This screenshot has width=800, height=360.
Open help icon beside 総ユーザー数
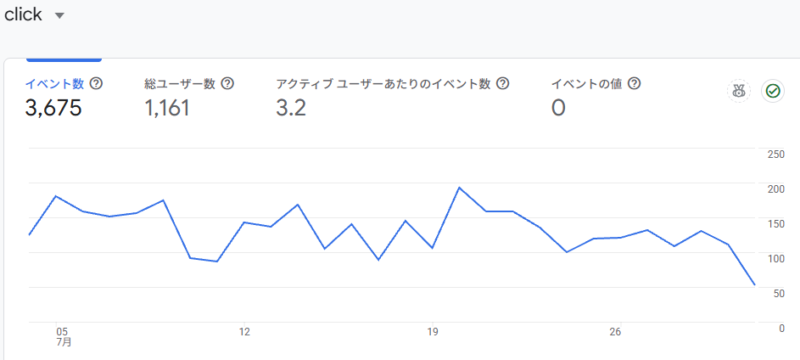click(228, 83)
